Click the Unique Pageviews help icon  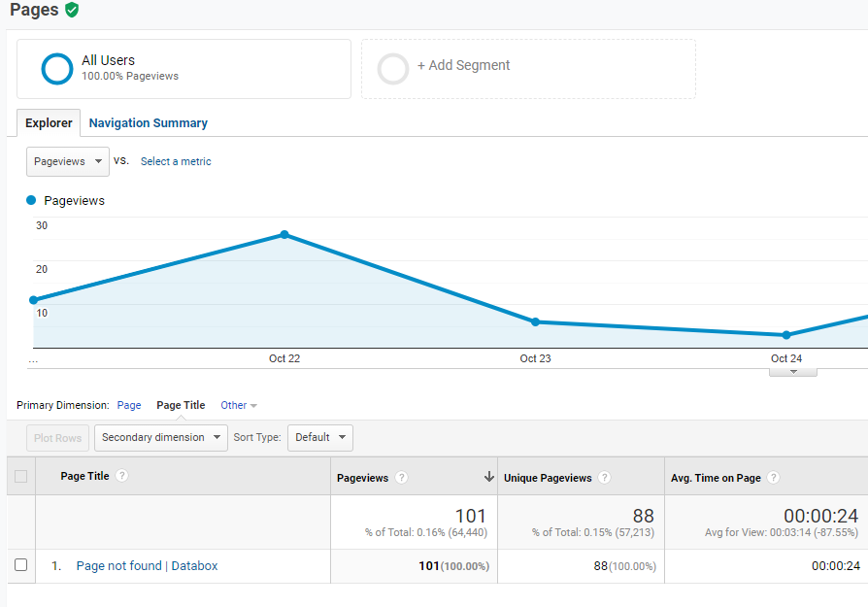pos(605,478)
